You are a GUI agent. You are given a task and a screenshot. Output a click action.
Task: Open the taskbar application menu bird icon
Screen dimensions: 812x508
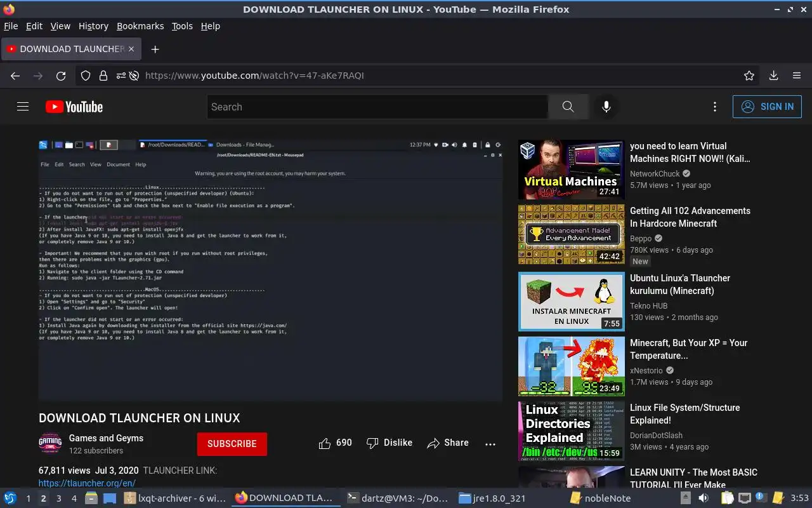click(x=10, y=498)
